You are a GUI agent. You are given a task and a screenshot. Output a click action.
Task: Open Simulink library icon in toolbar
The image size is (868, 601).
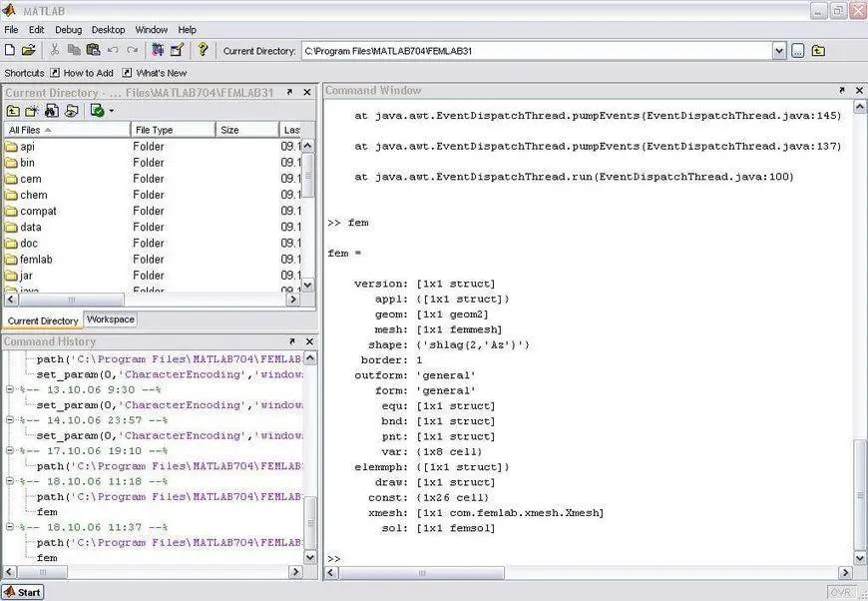coord(158,50)
